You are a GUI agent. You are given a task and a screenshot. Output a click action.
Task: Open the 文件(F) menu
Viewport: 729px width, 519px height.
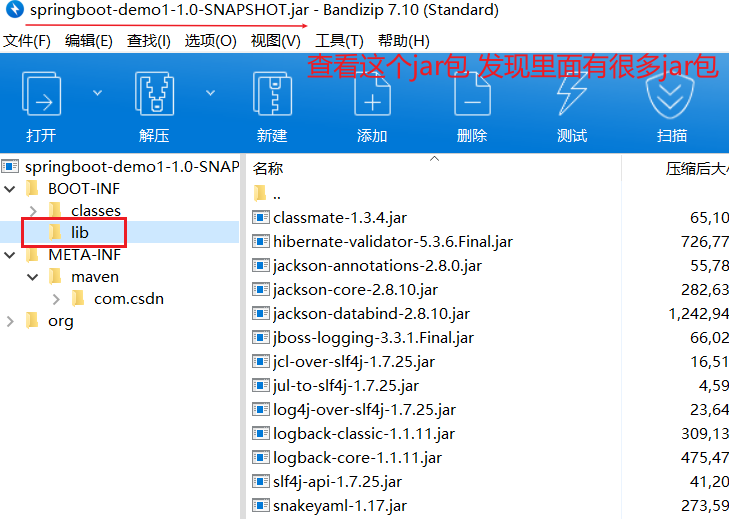point(27,41)
